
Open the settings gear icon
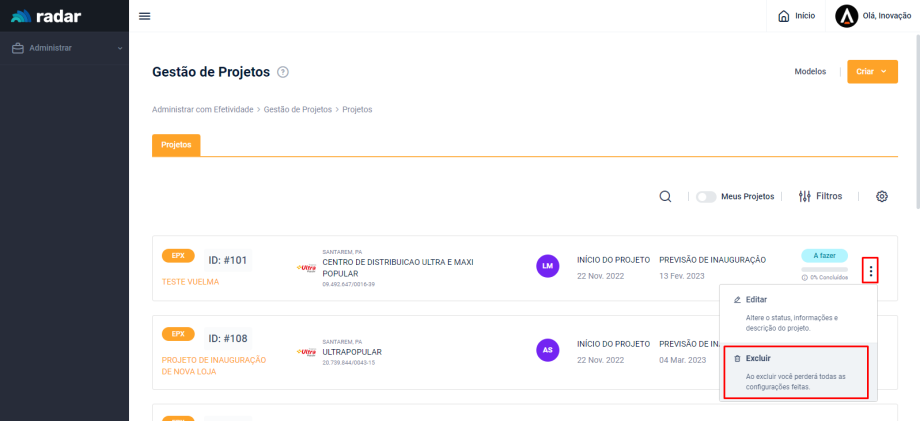click(882, 197)
